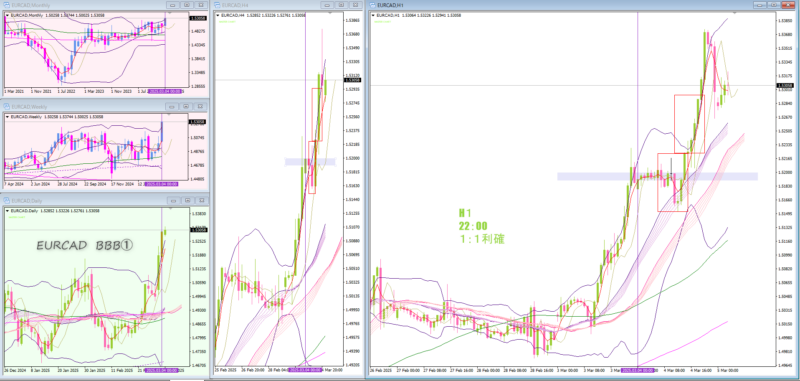Click the purple date marker on Monthly time axis
This screenshot has height=381, width=800.
(164, 91)
